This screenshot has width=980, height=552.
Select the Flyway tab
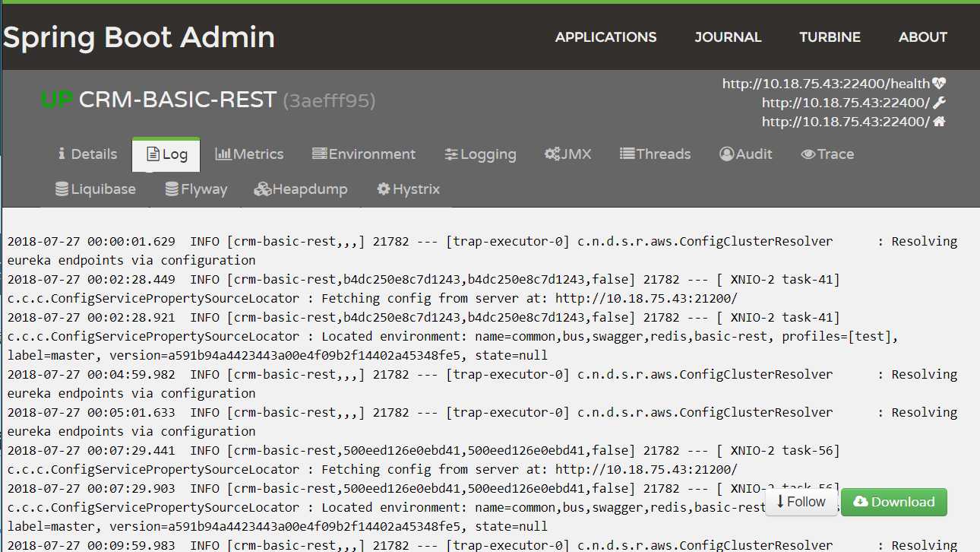[x=196, y=189]
